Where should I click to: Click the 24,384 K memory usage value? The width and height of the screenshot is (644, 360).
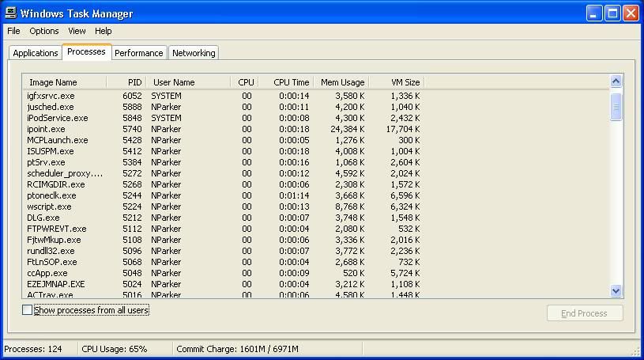348,129
